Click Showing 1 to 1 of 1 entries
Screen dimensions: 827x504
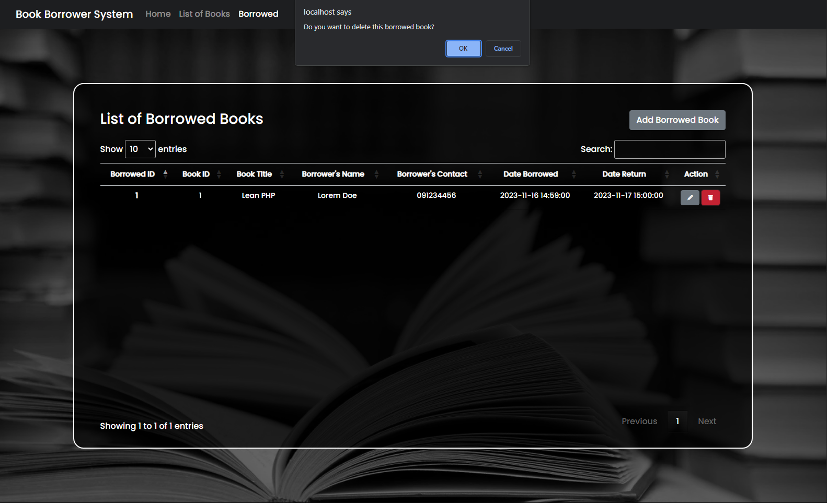(152, 426)
